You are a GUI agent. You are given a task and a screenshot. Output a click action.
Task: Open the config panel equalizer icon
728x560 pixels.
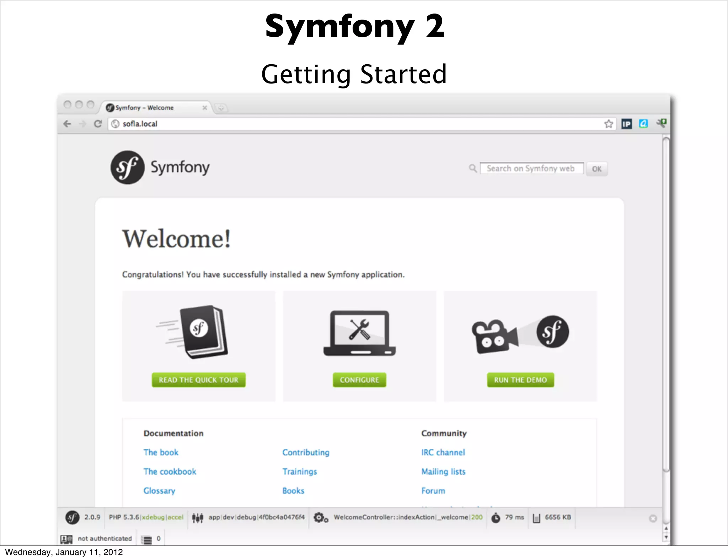click(198, 518)
